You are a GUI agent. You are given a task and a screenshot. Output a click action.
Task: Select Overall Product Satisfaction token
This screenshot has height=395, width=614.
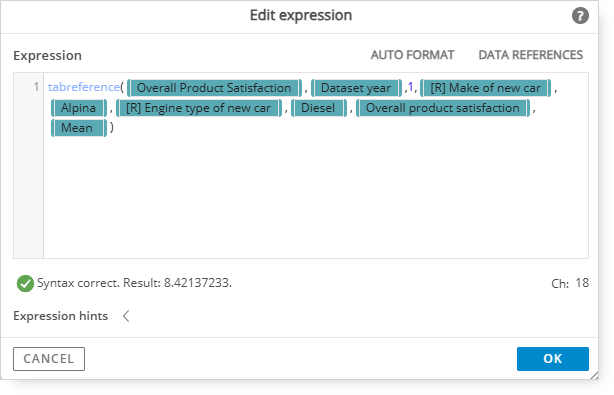[x=214, y=88]
